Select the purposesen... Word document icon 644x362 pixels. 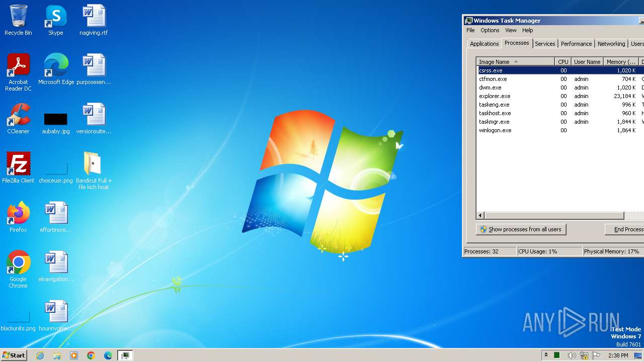94,69
